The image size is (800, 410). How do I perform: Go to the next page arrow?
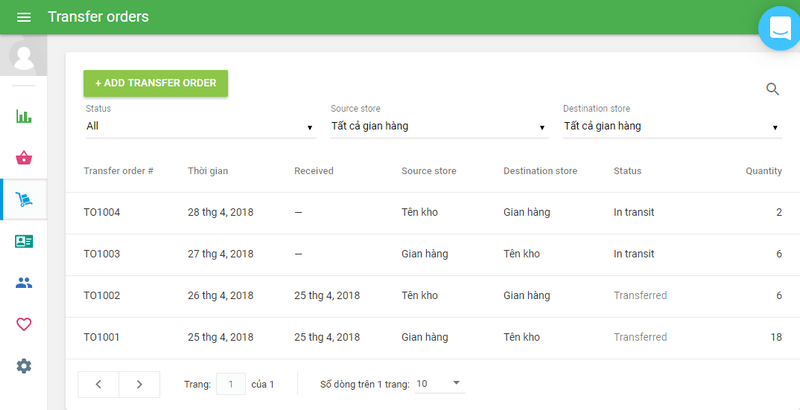pos(139,384)
